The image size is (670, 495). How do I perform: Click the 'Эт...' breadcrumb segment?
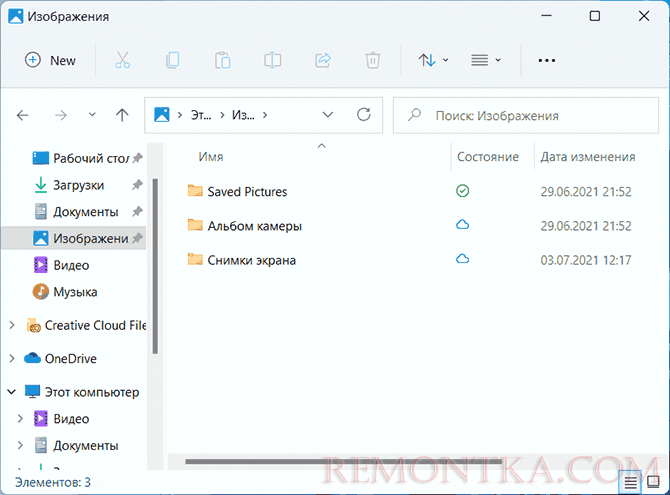point(200,115)
